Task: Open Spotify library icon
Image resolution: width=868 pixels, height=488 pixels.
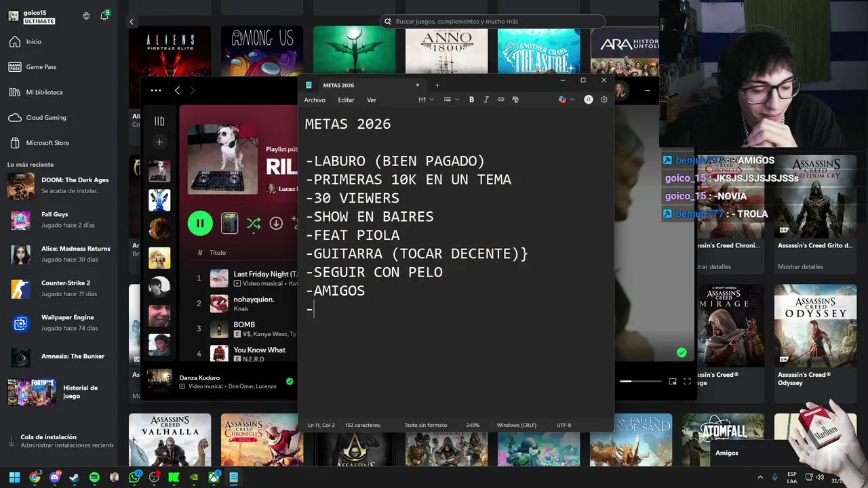Action: point(159,121)
